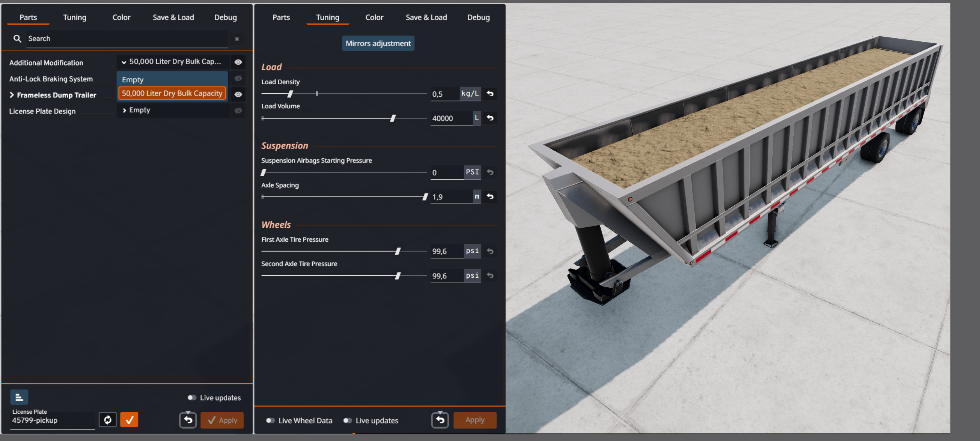980x441 pixels.
Task: Reset Axle Spacing to default
Action: point(490,197)
